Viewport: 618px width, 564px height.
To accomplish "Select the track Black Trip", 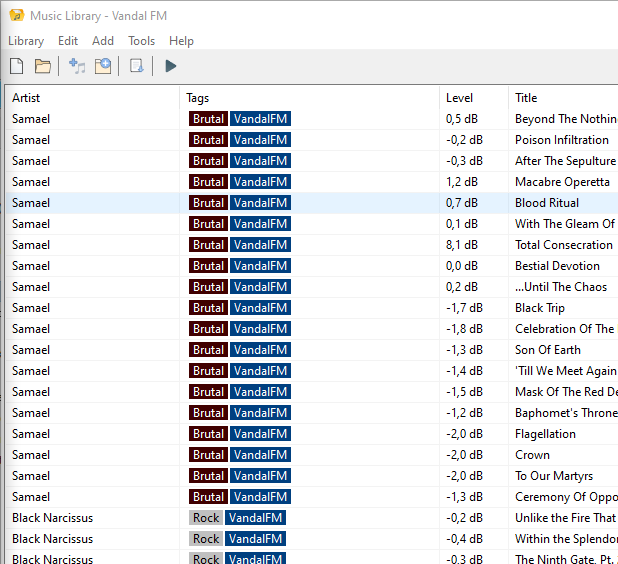I will point(540,308).
